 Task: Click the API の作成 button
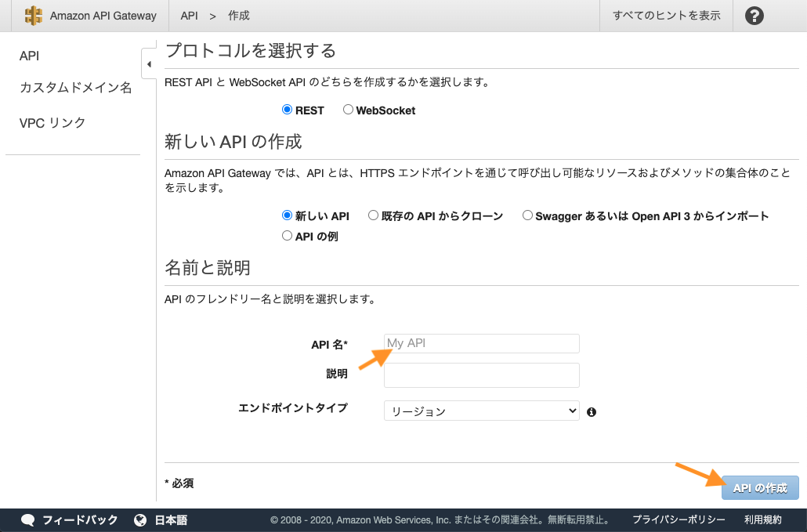click(x=760, y=488)
